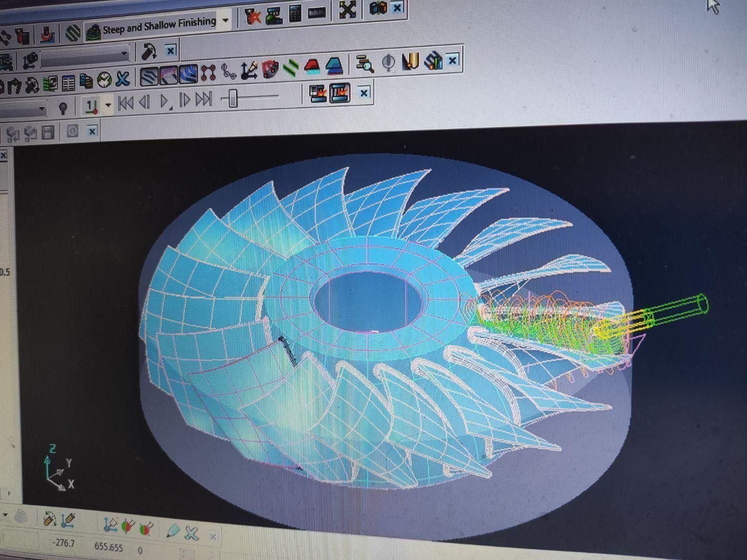Click the blue X delete icon in toolbar
The width and height of the screenshot is (747, 560).
[x=123, y=79]
